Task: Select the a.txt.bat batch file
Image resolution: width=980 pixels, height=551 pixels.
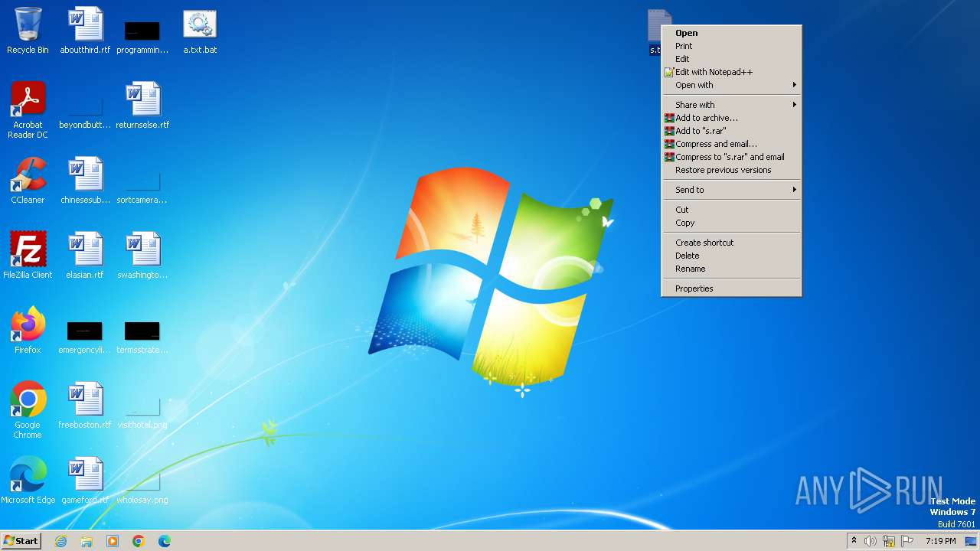Action: coord(200,31)
